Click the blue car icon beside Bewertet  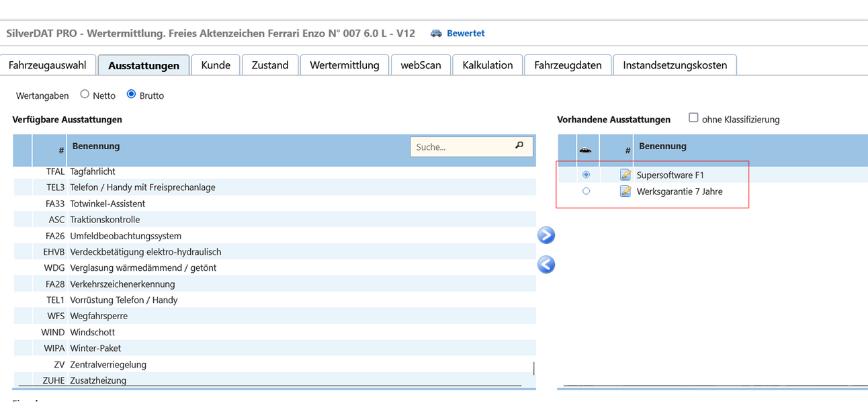point(437,33)
